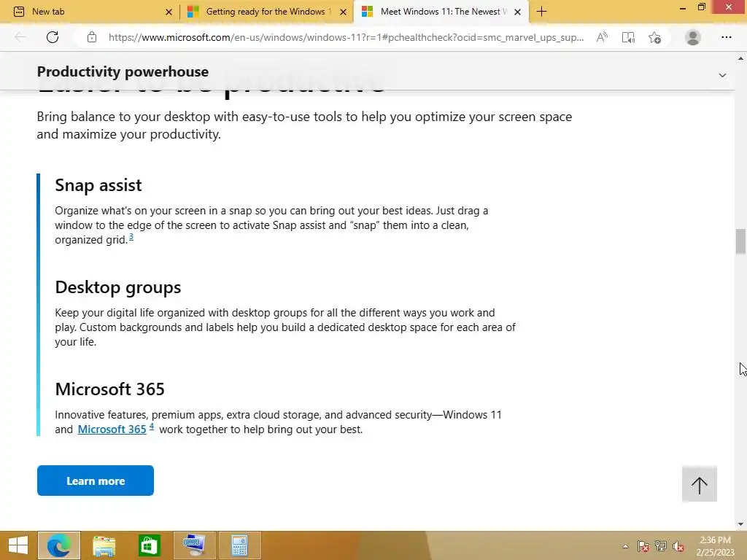Toggle Immersive Reader icon

click(628, 37)
